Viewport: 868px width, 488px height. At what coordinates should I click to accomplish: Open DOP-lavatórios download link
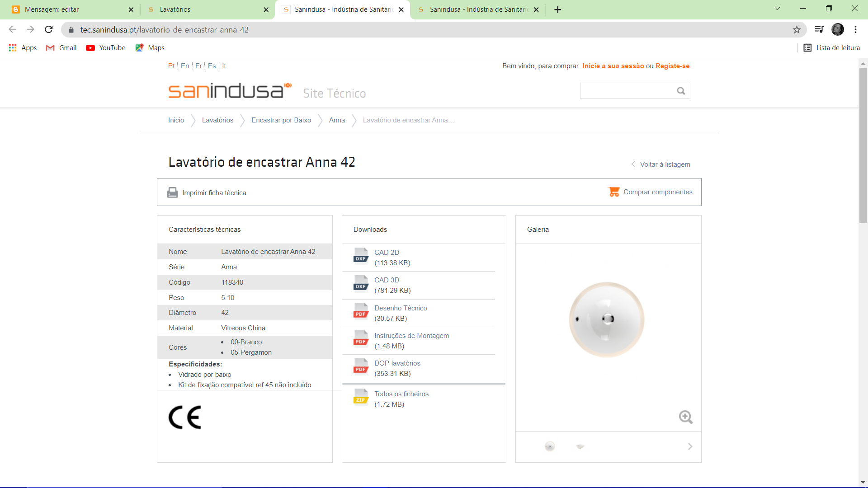[397, 363]
